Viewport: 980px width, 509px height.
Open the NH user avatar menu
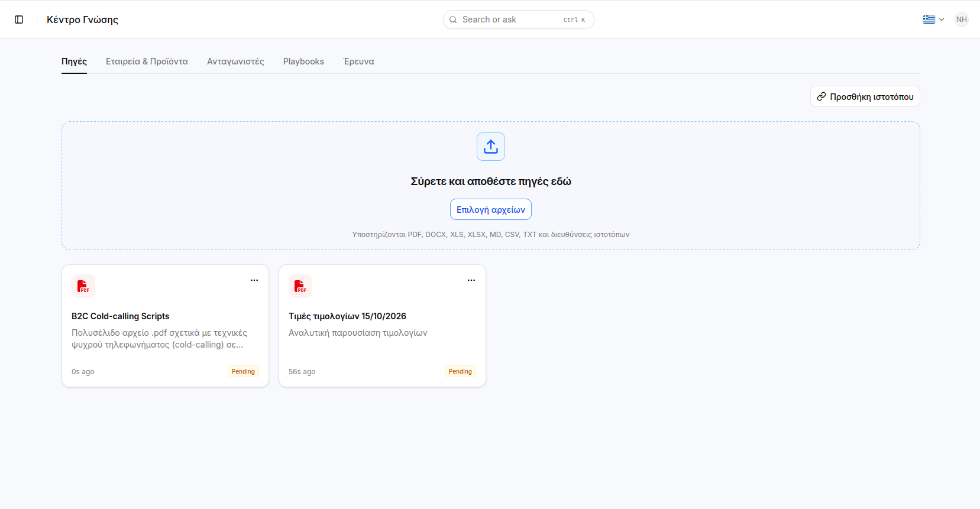[x=962, y=20]
